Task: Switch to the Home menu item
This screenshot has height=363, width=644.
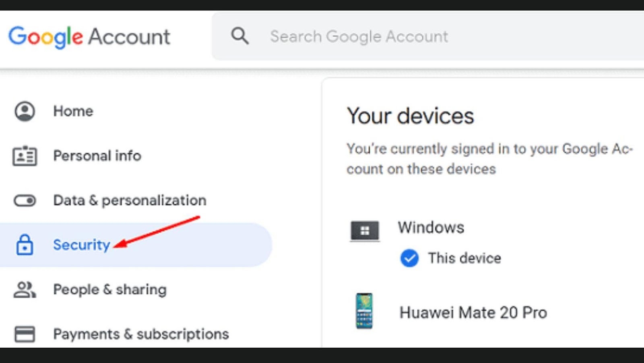Action: [x=73, y=112]
